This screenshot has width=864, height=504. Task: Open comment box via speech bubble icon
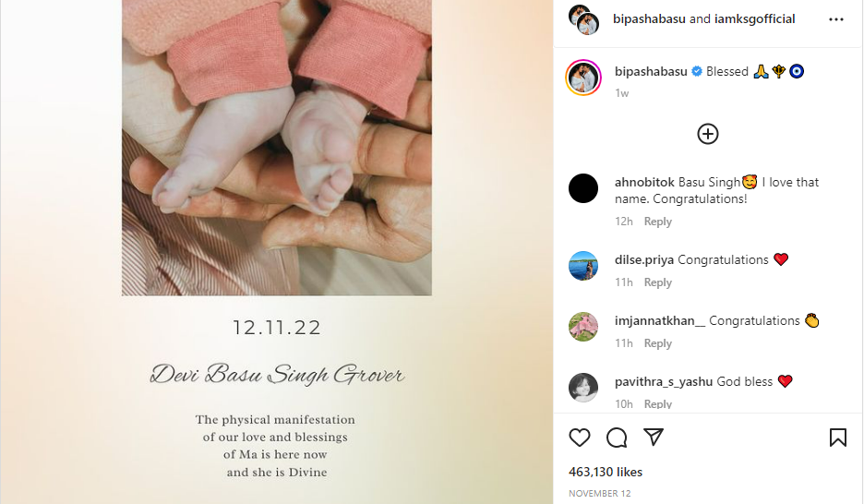(617, 438)
